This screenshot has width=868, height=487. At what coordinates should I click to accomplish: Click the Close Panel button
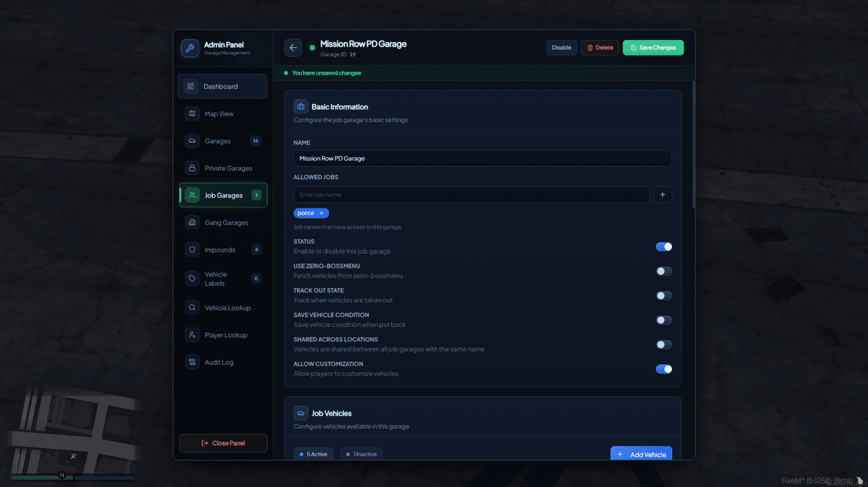tap(223, 443)
